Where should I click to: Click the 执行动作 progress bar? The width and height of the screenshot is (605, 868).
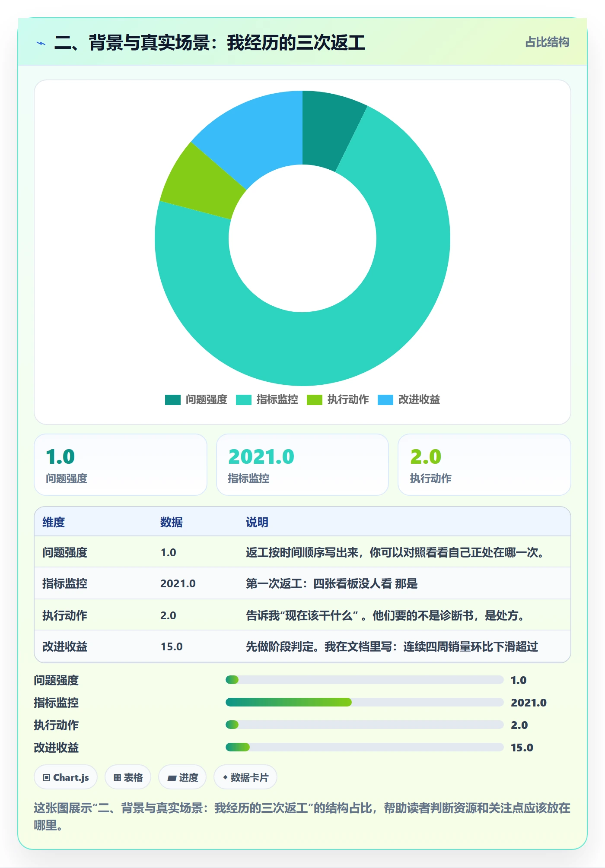pyautogui.click(x=364, y=725)
